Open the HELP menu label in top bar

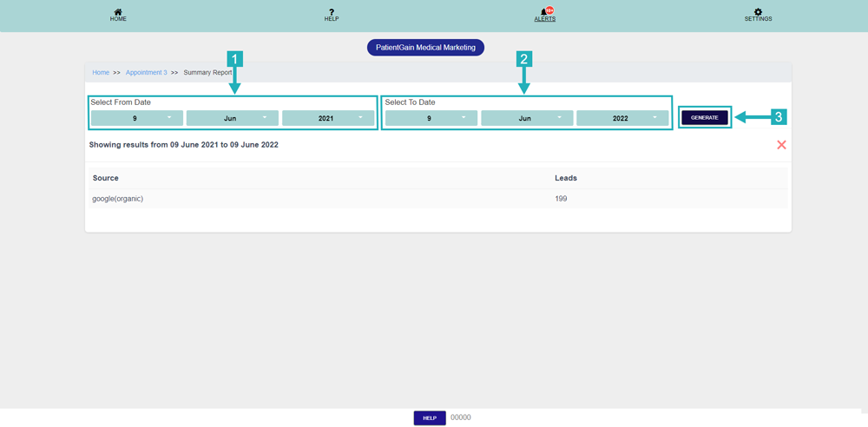[x=332, y=19]
